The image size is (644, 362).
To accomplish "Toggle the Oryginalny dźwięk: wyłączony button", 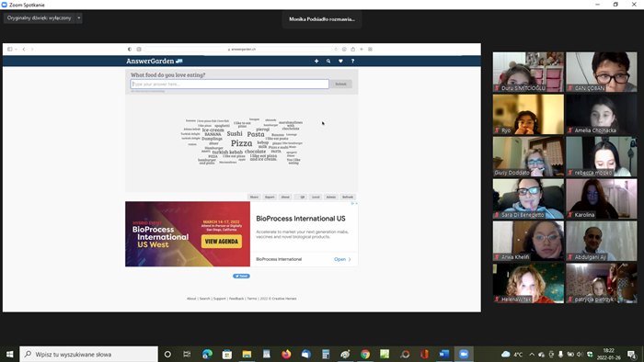I will coord(39,18).
